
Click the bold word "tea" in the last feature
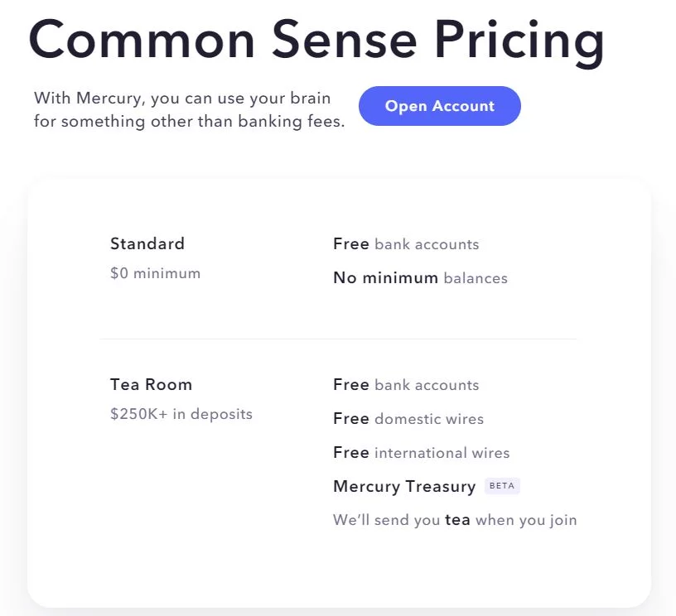coord(457,520)
